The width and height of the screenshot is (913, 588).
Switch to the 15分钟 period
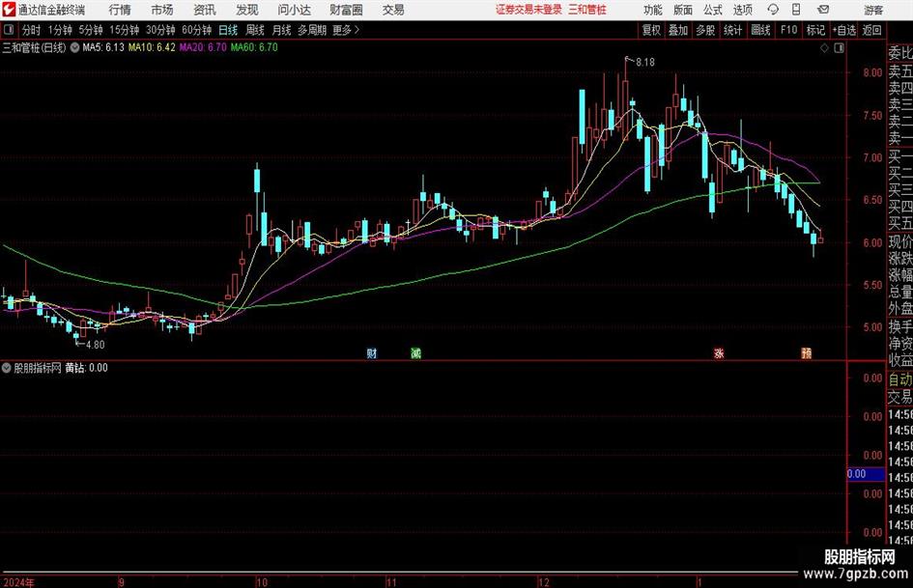pos(124,30)
